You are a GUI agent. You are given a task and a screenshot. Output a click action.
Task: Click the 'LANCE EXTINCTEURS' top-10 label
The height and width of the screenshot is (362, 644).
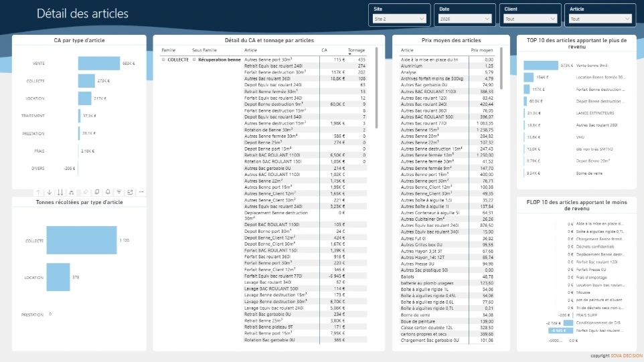pyautogui.click(x=595, y=113)
